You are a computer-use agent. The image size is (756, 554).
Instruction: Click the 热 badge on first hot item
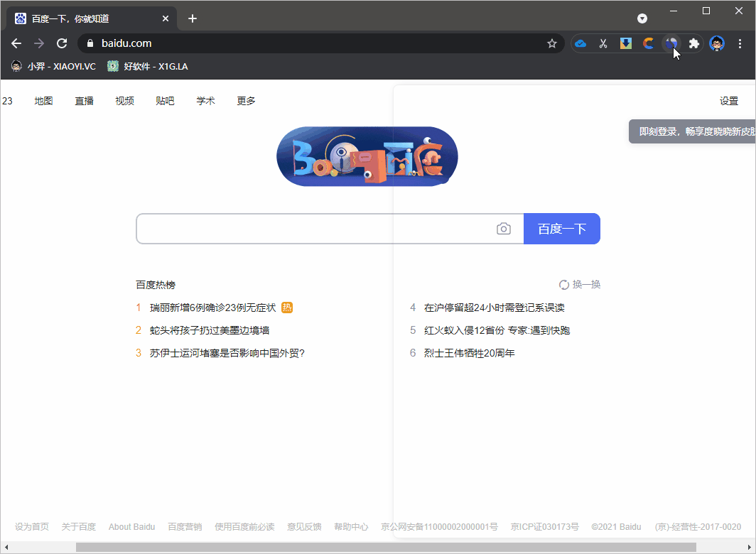tap(287, 308)
